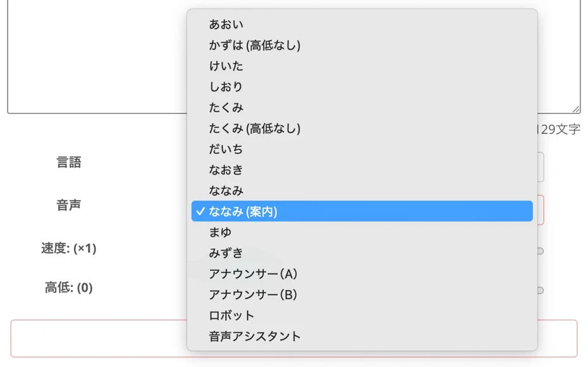Click inside the text entry box
588x367 pixels.
[95, 57]
